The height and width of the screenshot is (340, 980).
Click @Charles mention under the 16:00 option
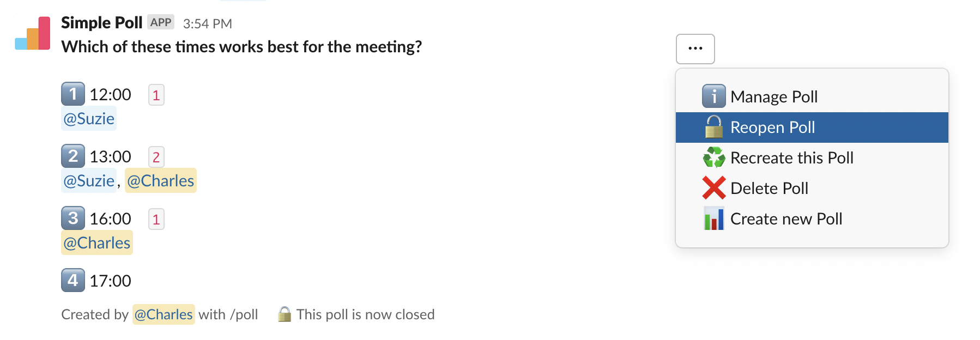96,242
